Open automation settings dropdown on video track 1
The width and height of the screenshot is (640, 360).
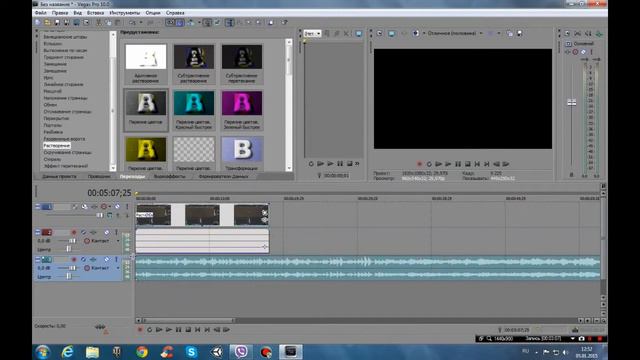(x=110, y=207)
